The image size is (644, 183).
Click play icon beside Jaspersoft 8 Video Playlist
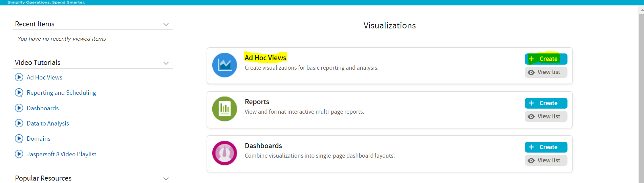pyautogui.click(x=19, y=154)
